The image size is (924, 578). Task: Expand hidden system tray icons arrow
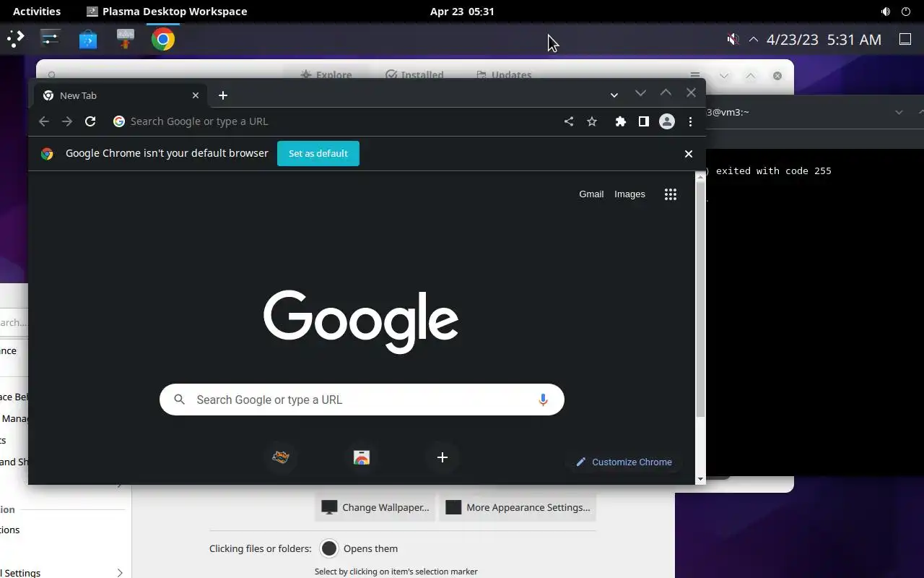pos(754,39)
